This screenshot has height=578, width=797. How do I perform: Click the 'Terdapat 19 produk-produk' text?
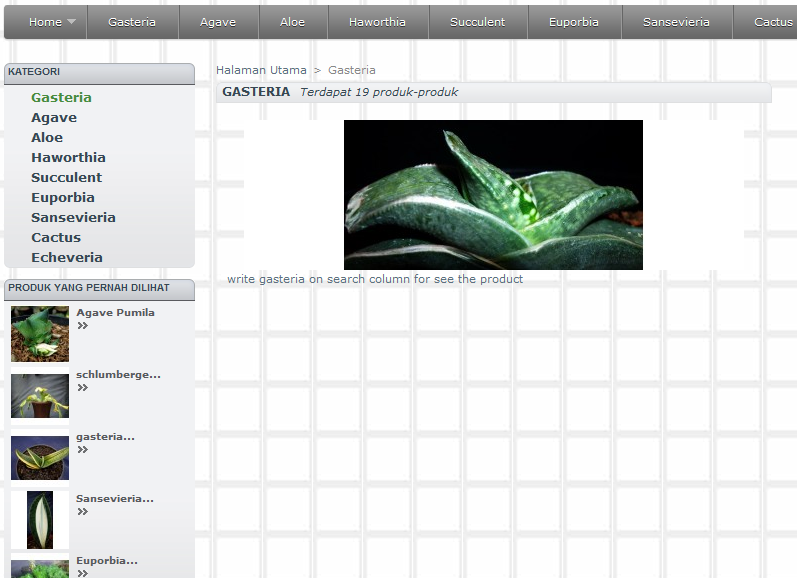(379, 92)
